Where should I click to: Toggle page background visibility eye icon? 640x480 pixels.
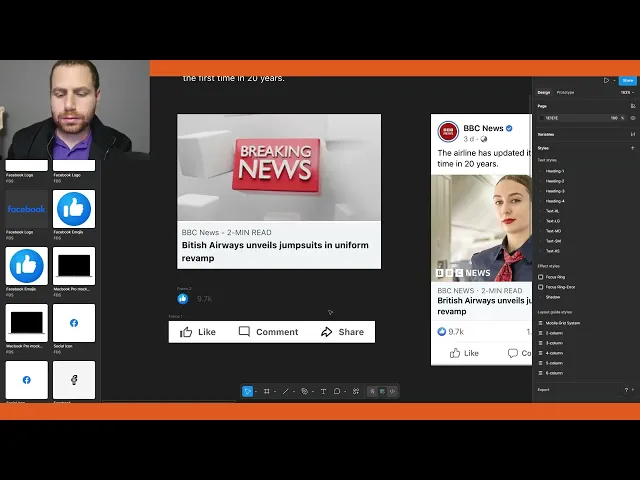click(x=633, y=118)
